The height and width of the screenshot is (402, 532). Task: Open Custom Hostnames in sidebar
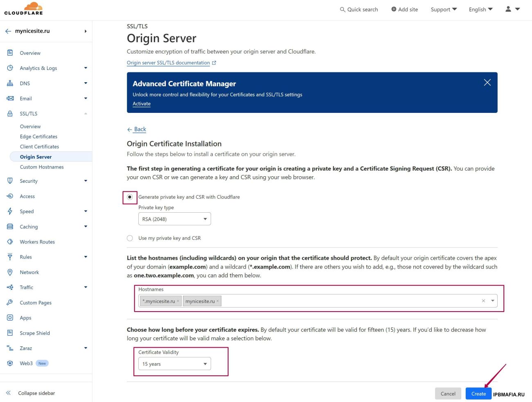42,167
